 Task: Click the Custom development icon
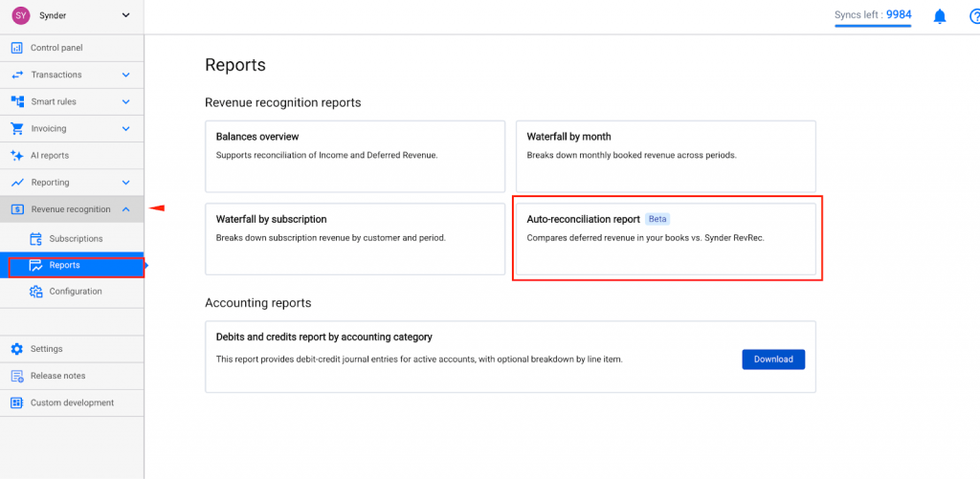(x=16, y=403)
